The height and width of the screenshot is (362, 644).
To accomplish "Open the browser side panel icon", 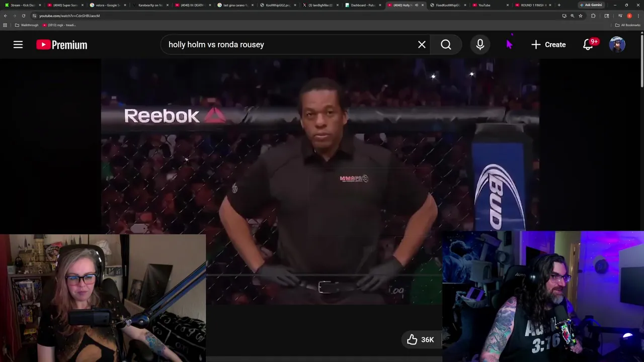I will pos(607,16).
